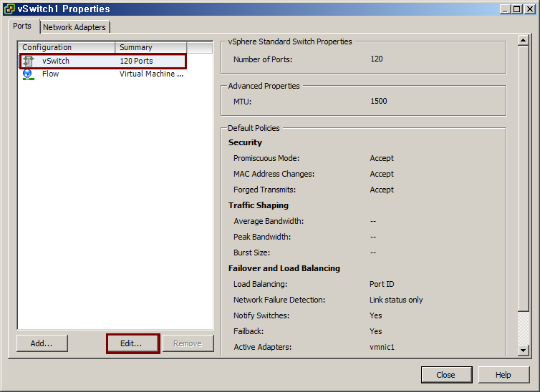The width and height of the screenshot is (540, 392).
Task: Select the Flow row name
Action: pyautogui.click(x=51, y=74)
